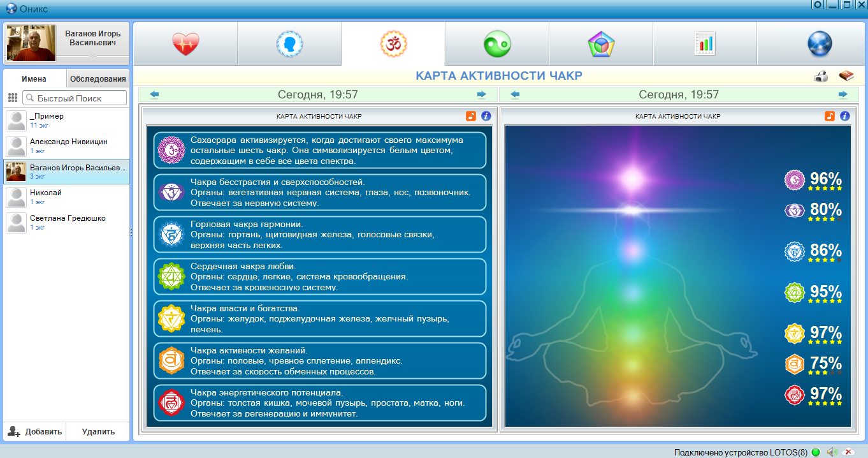The image size is (868, 458).
Task: Click music note icon in left panel
Action: (471, 116)
